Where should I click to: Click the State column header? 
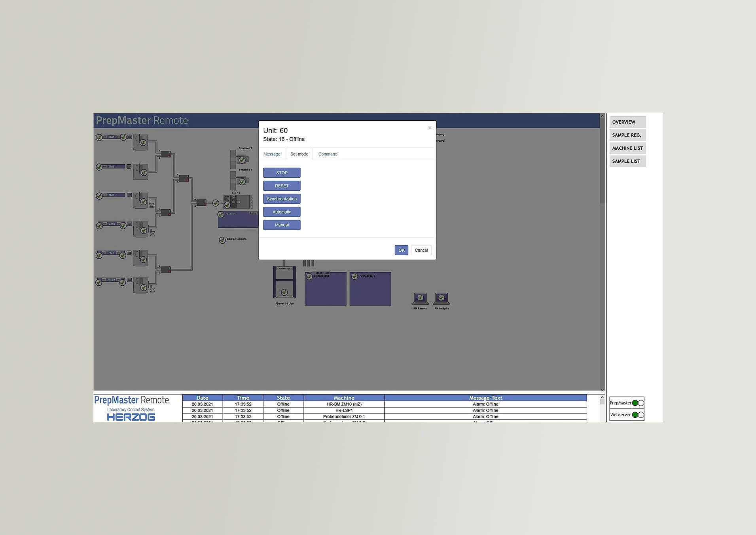pyautogui.click(x=283, y=398)
